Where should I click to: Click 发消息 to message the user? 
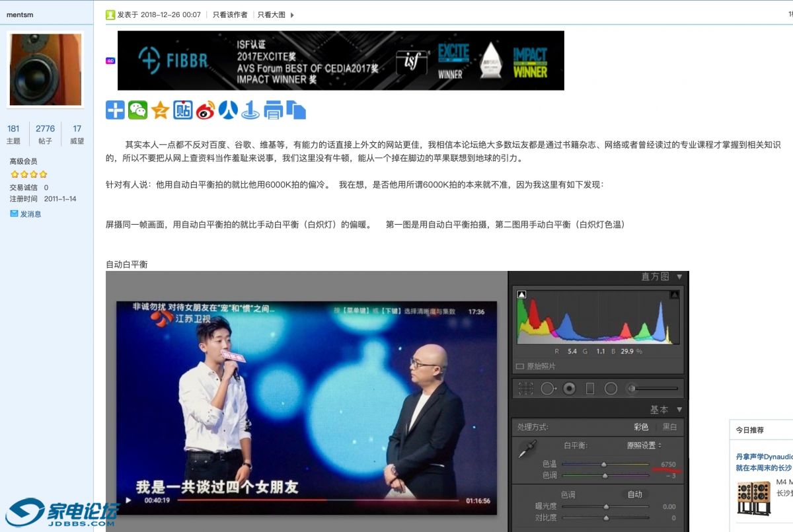30,214
